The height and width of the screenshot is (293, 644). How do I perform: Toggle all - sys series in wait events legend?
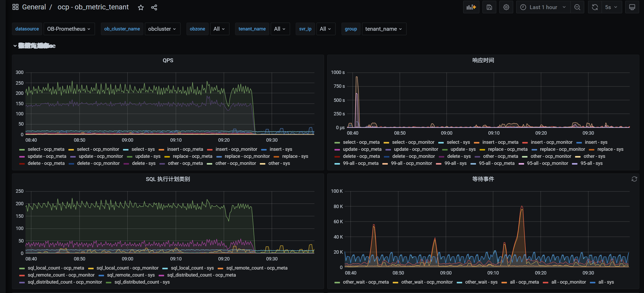point(606,282)
